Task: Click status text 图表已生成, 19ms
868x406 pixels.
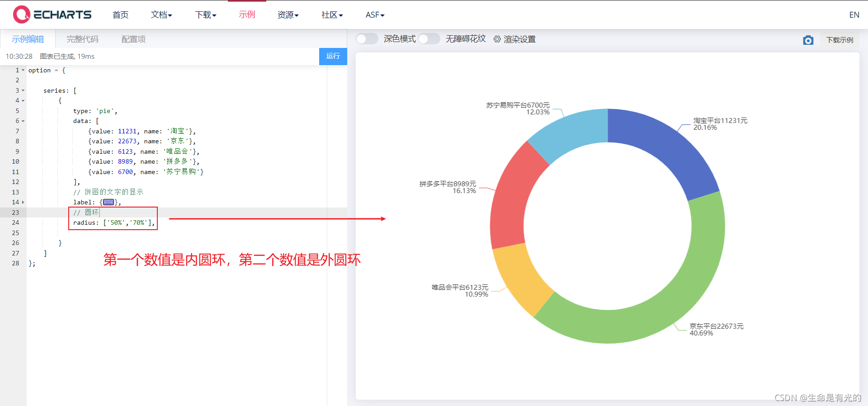Action: [67, 57]
